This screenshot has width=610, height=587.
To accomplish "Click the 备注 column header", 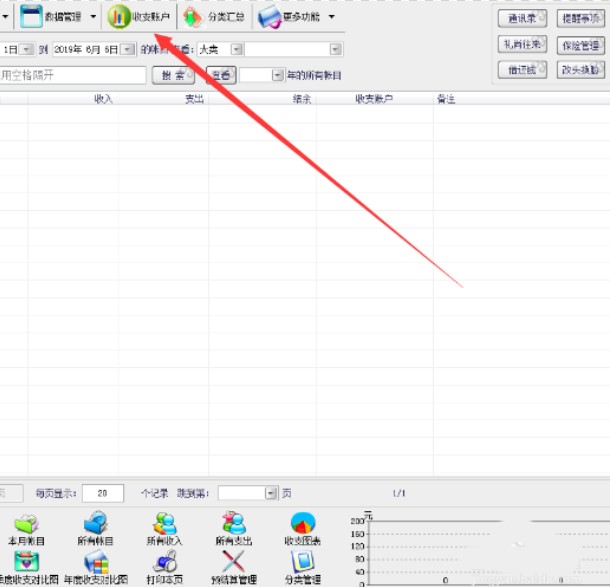I will (445, 99).
